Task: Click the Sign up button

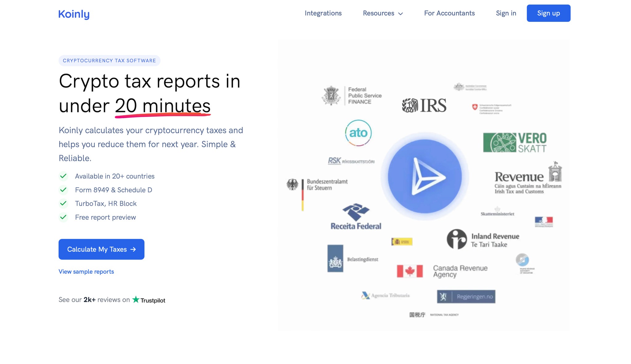Action: coord(548,13)
